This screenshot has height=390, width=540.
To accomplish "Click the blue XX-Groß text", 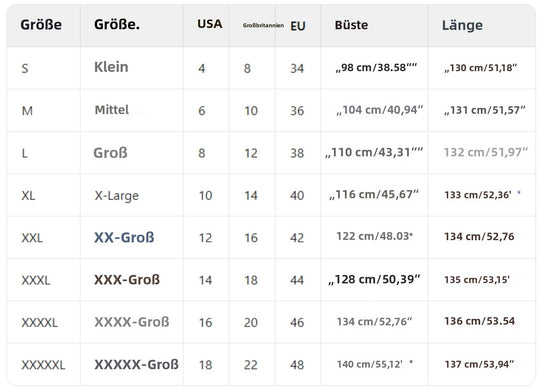I will click(x=124, y=237).
